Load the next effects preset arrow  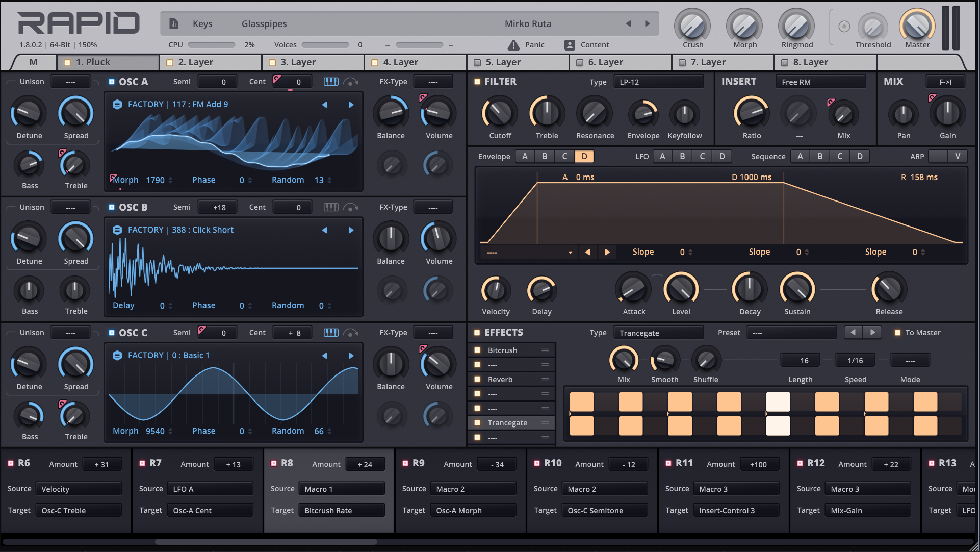coord(872,332)
